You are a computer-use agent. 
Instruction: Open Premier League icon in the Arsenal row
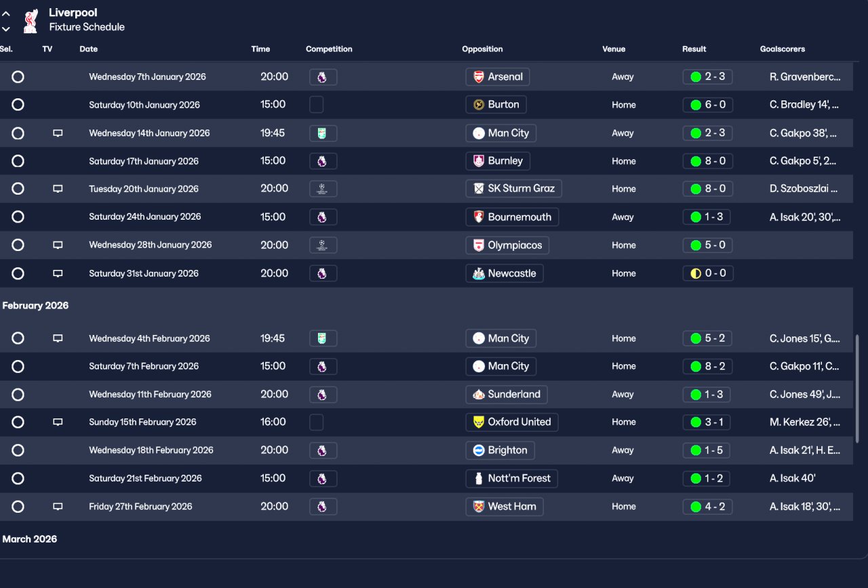tap(323, 77)
